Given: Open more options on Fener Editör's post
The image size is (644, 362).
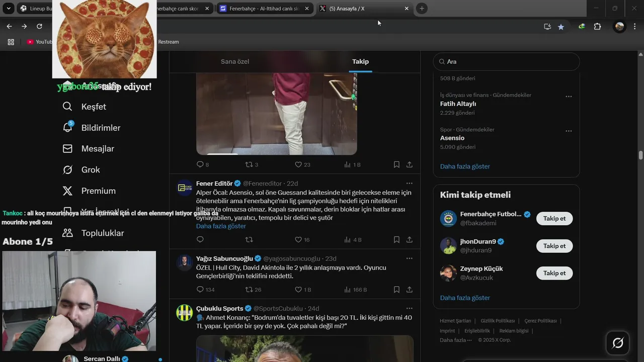Looking at the screenshot, I should point(410,184).
